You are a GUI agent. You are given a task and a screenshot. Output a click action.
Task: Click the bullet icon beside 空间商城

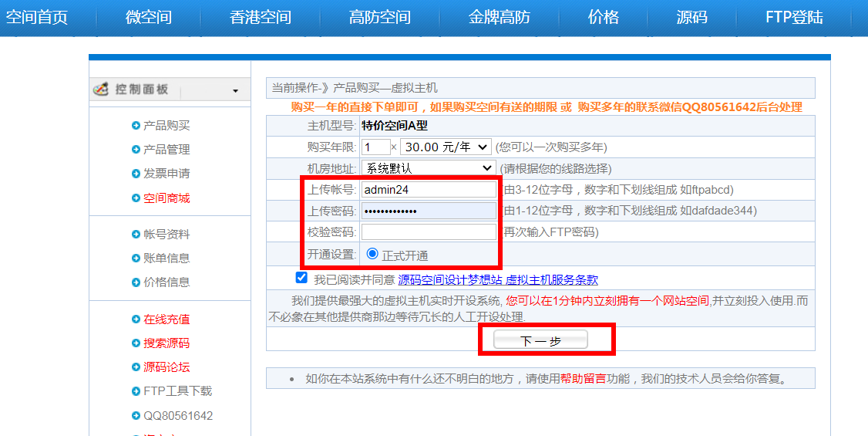136,198
